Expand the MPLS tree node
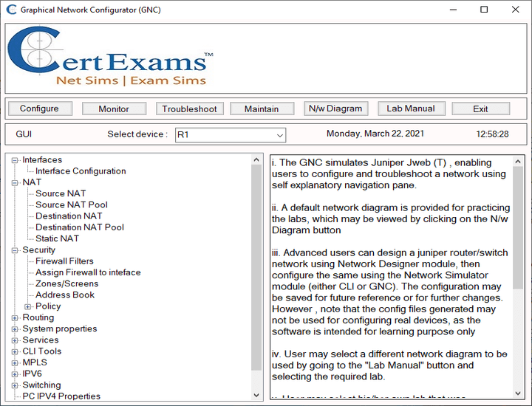 click(x=15, y=363)
